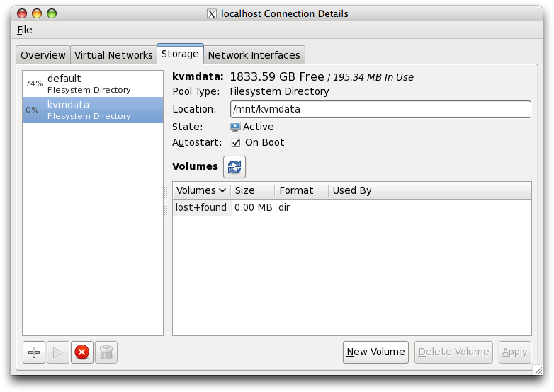554x392 pixels.
Task: Click the Filesystem Directory pool type value
Action: [279, 92]
